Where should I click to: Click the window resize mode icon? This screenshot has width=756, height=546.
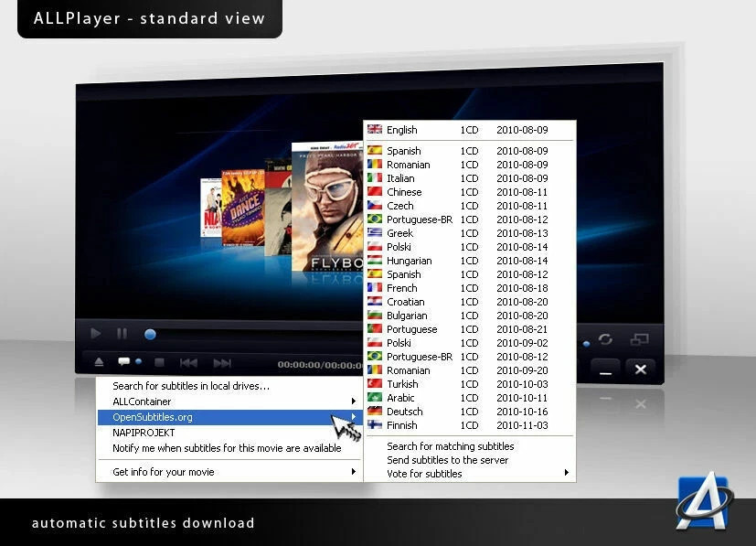coord(639,339)
